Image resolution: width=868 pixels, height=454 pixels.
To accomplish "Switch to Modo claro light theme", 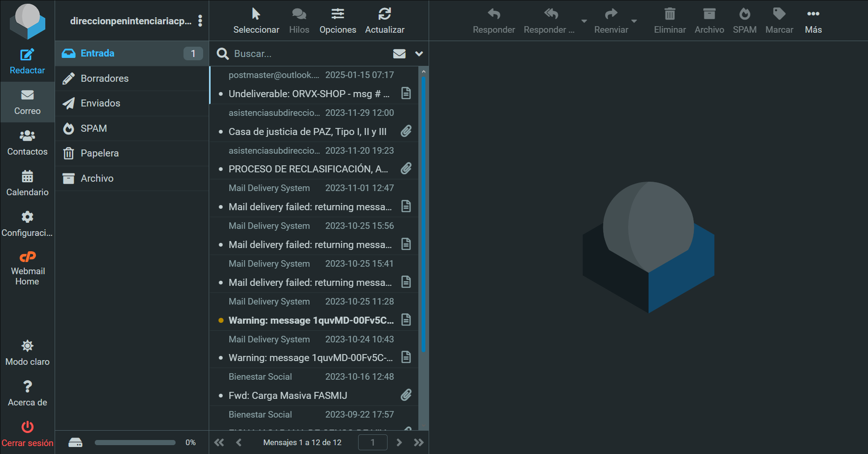I will click(27, 353).
